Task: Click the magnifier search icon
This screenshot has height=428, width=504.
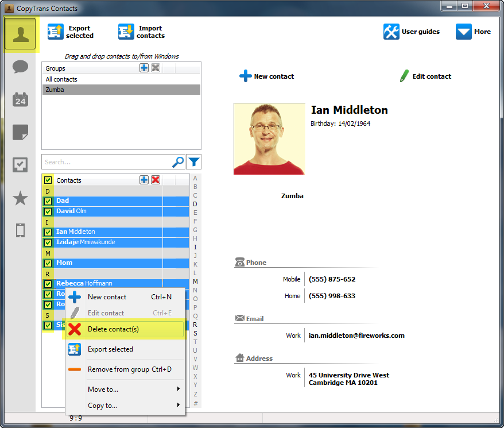Action: [x=178, y=162]
